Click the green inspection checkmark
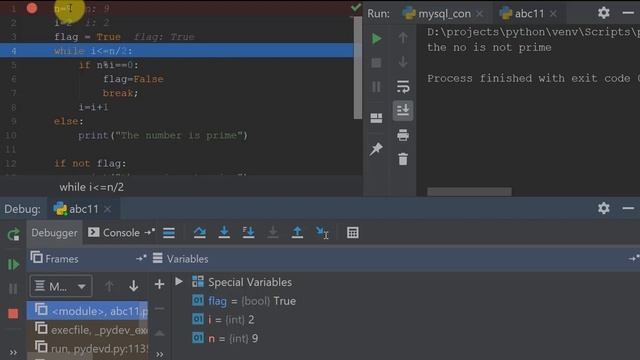Screen dimensions: 640x360 click(x=356, y=7)
